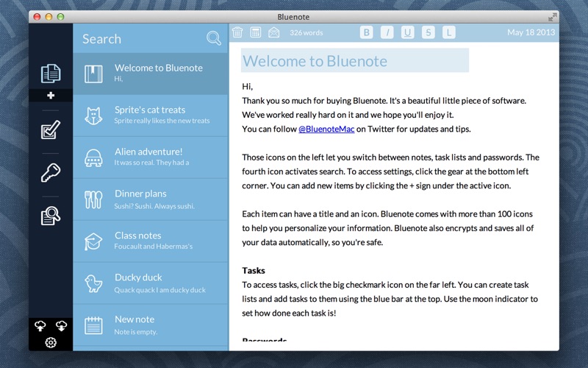Open the New note entry

(151, 325)
